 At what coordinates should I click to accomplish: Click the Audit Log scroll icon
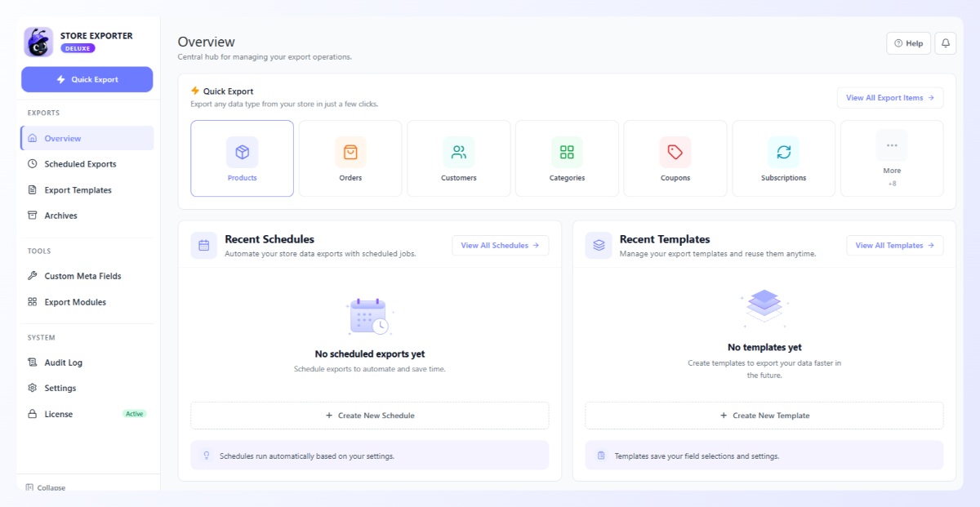(x=33, y=362)
